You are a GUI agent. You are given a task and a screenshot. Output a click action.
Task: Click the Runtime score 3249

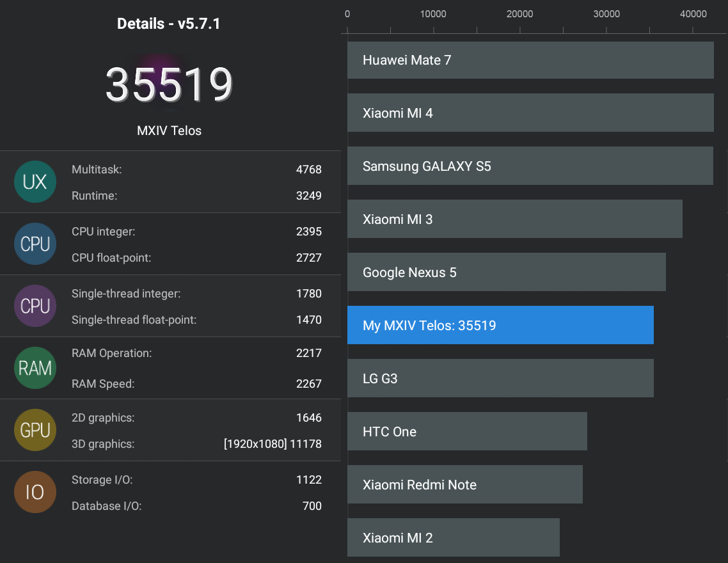click(309, 195)
